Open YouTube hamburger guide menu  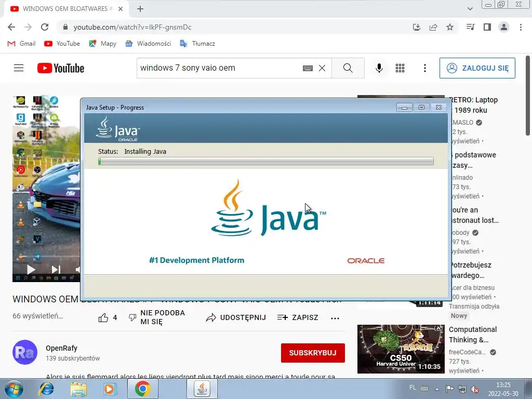[19, 68]
